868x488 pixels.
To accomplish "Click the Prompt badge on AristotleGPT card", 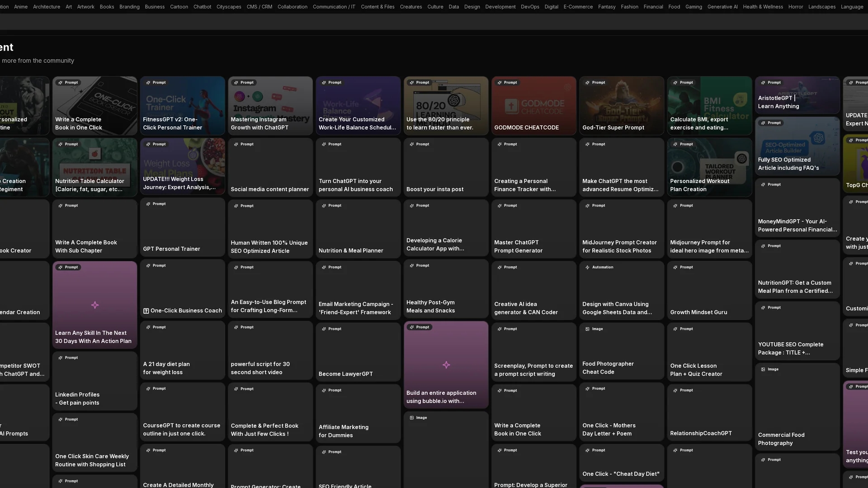I will 771,83.
